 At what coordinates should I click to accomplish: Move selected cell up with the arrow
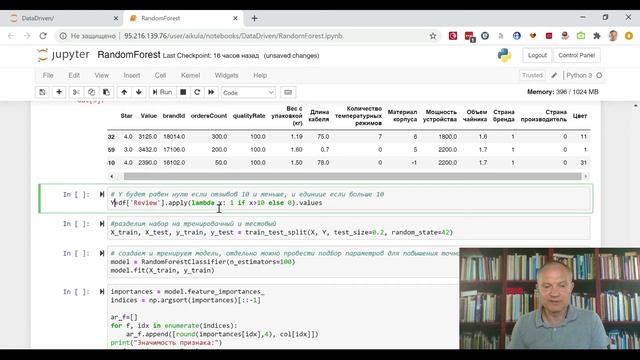click(x=124, y=92)
